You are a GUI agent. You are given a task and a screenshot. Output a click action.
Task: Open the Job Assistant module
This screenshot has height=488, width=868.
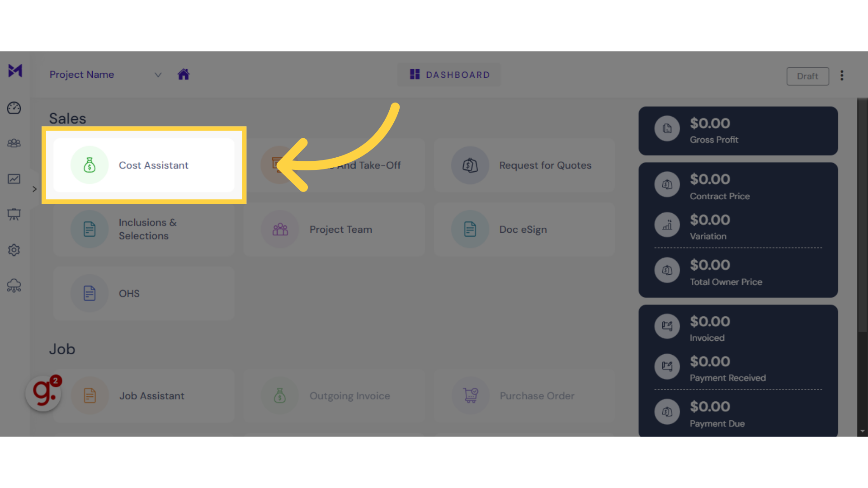tap(151, 395)
